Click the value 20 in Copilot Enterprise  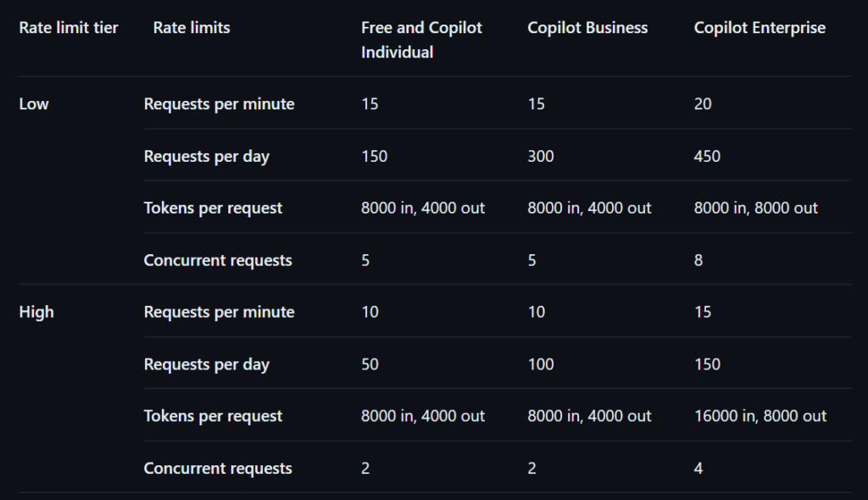(x=703, y=104)
